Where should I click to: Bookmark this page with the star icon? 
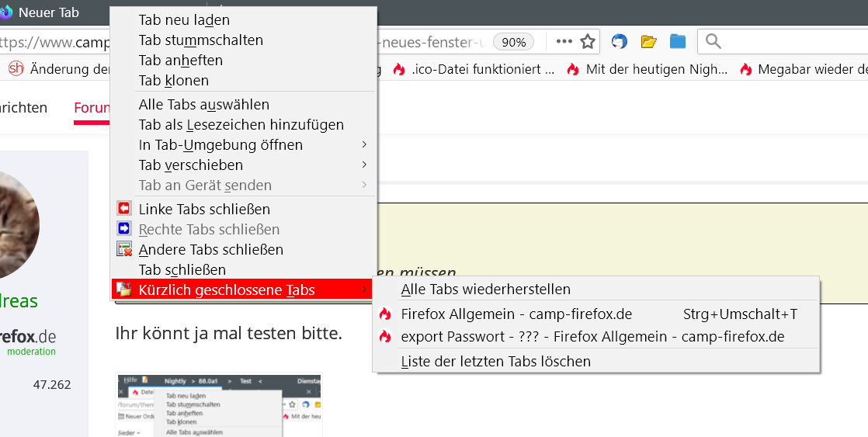[x=588, y=41]
